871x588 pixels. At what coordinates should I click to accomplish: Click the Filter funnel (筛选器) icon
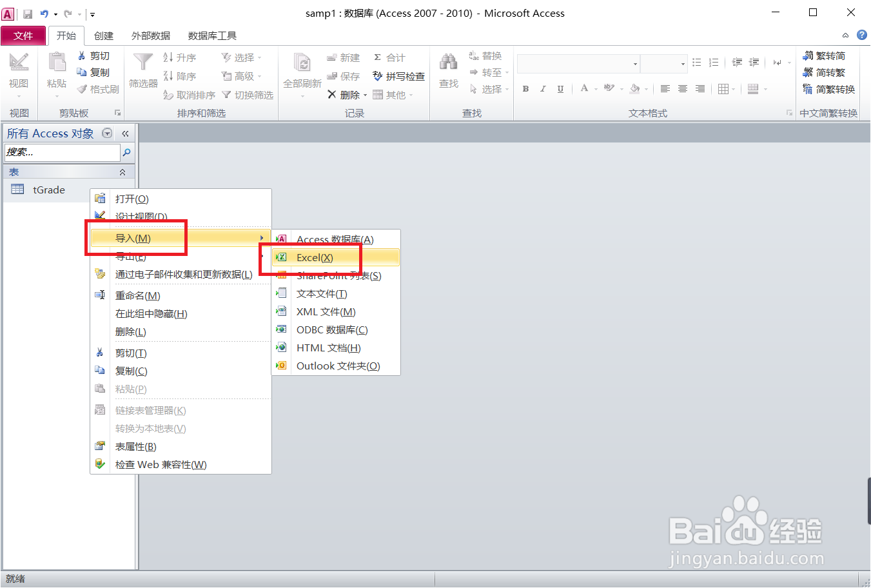(x=143, y=63)
